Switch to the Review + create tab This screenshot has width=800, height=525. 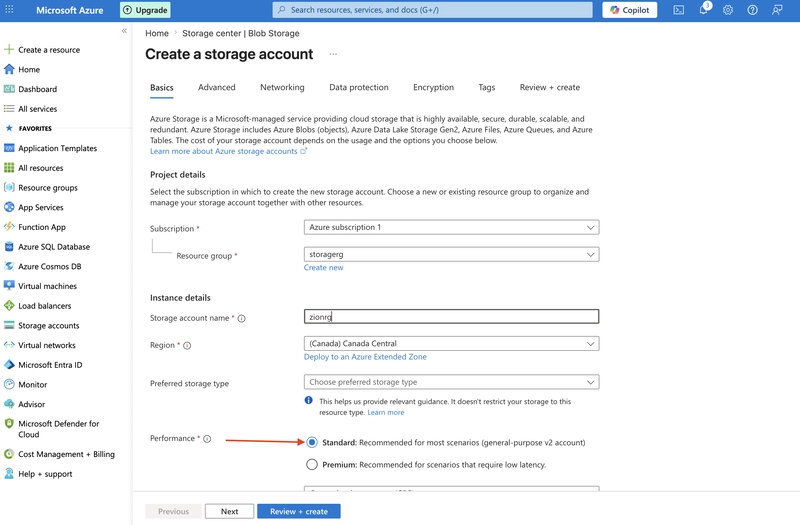click(x=549, y=87)
